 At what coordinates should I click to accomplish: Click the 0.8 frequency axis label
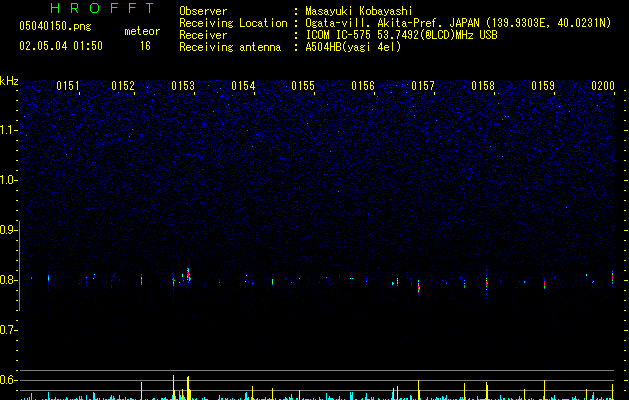[8, 280]
